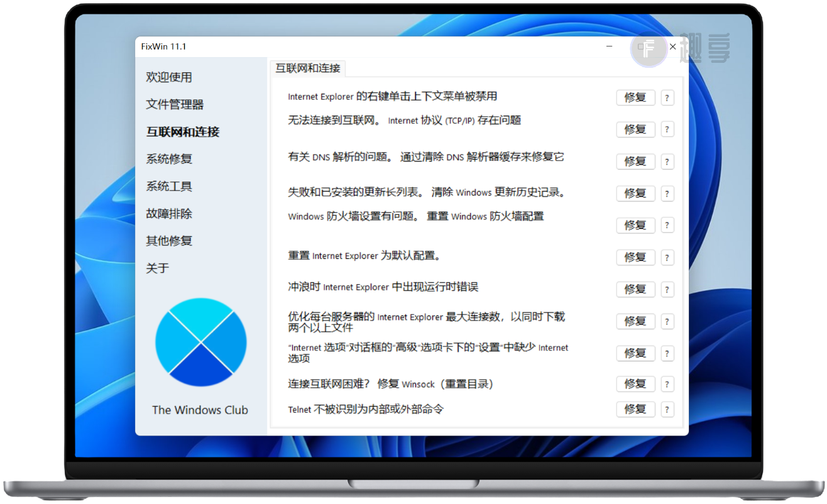The image size is (827, 504).
Task: Open help ? for IE runtime errors fix
Action: (667, 289)
